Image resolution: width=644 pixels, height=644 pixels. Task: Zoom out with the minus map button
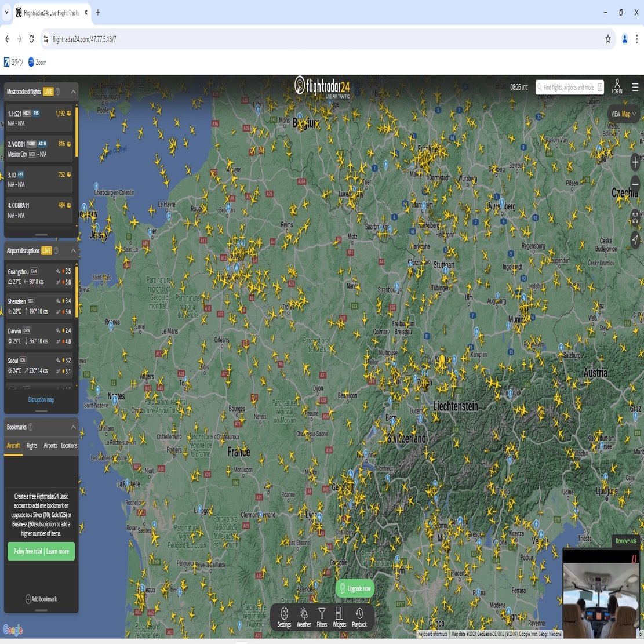pos(635,184)
